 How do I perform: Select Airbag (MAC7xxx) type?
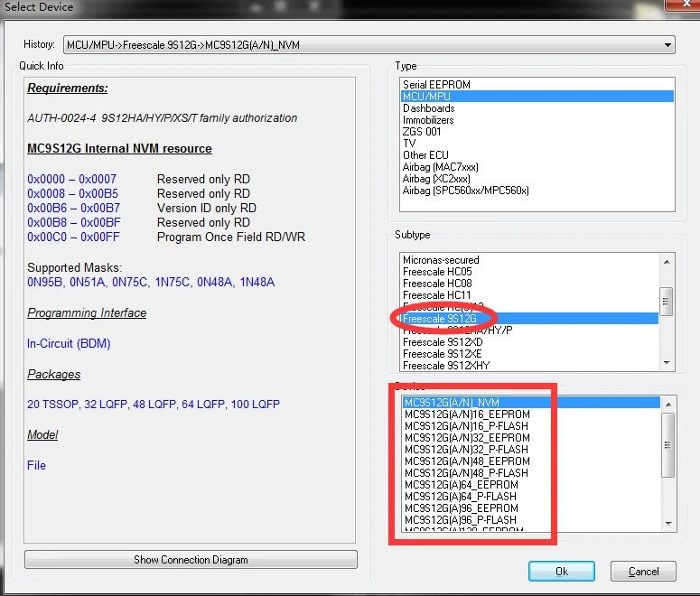[537, 166]
